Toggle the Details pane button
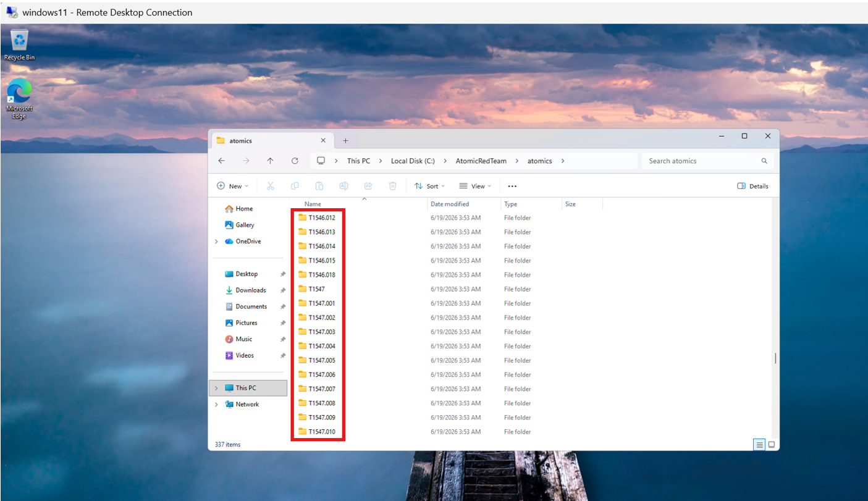868x501 pixels. coord(753,186)
